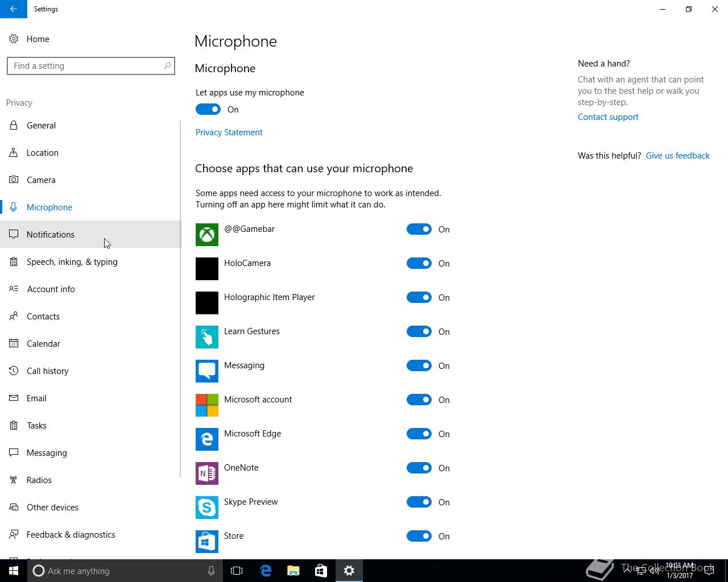Select Feedback & diagnostics
728x582 pixels.
click(90, 534)
